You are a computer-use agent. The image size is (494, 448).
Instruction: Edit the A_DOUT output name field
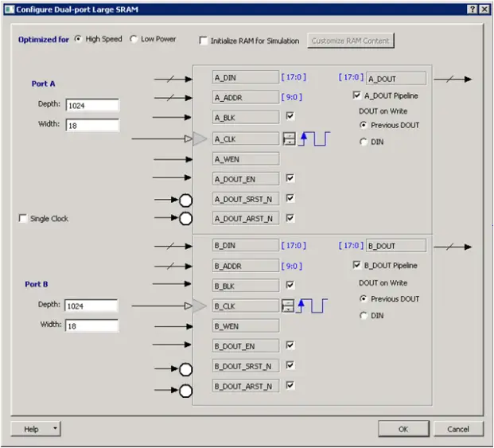(396, 79)
